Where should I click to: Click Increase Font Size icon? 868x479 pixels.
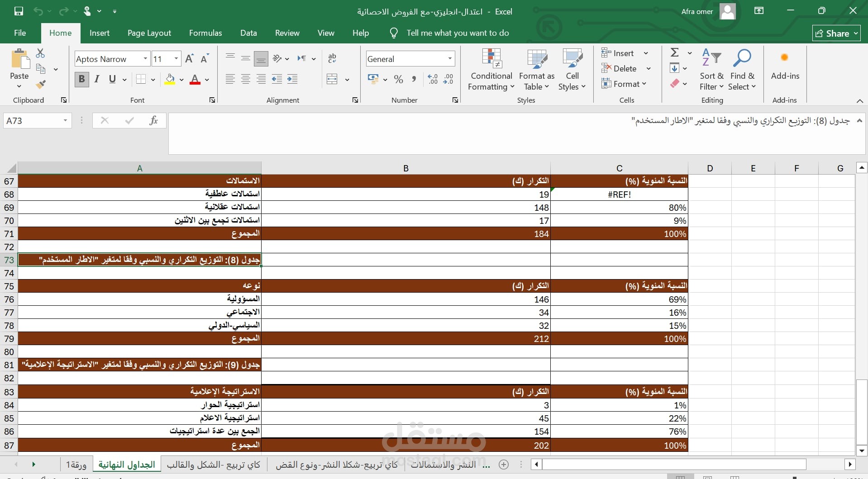click(190, 59)
